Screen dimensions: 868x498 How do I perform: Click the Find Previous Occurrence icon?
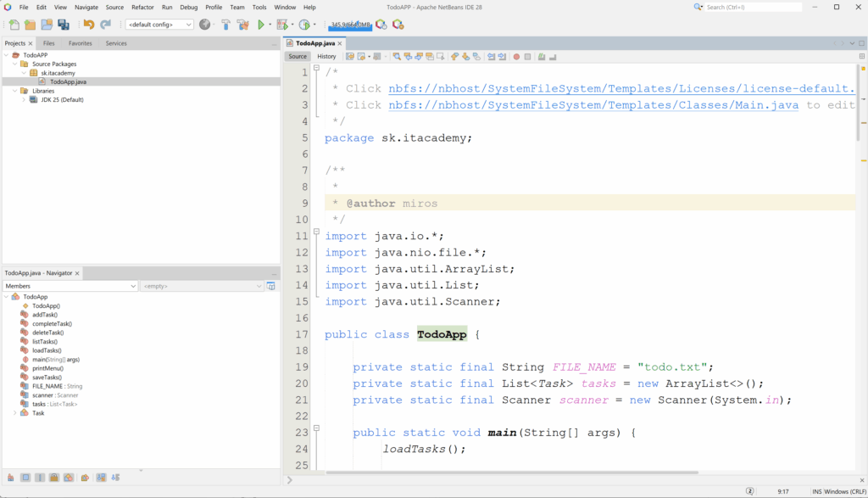408,57
